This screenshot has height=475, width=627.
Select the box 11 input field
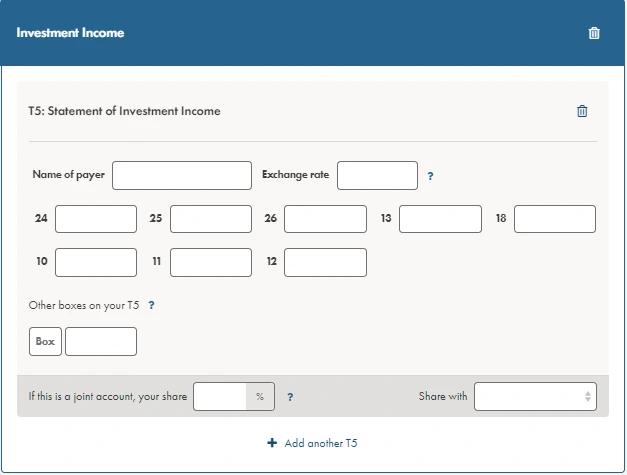click(211, 262)
